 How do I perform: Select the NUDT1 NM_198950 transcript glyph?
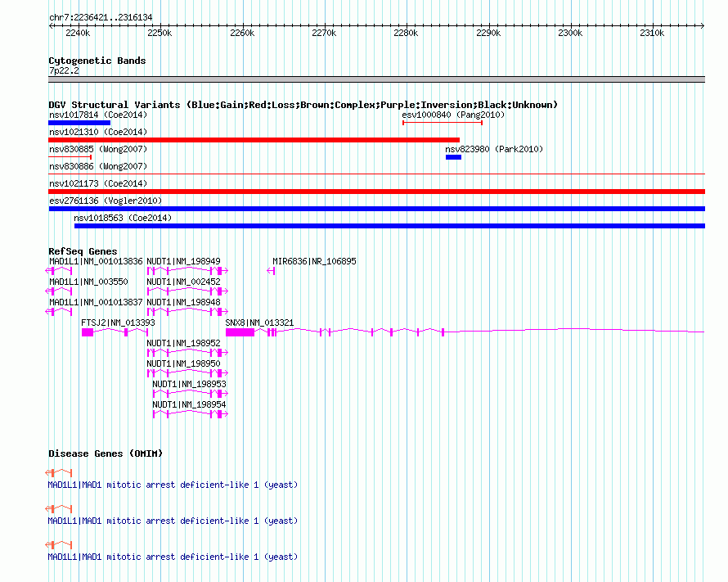187,373
